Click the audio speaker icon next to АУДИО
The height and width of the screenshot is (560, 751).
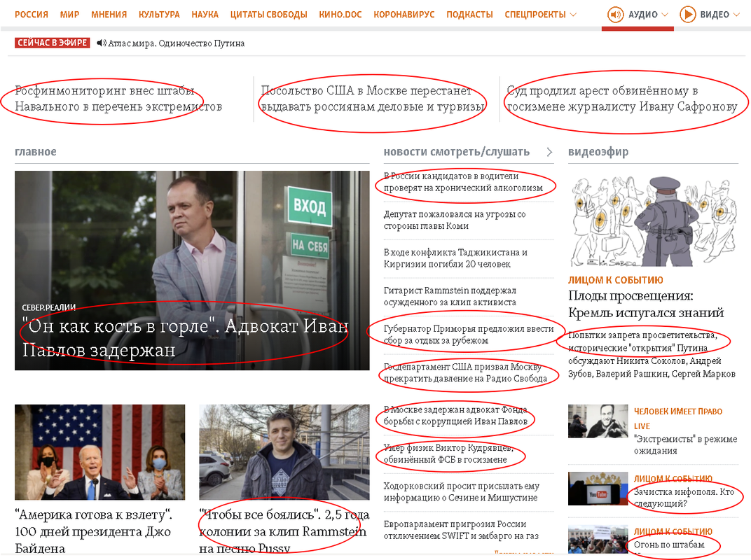(616, 15)
